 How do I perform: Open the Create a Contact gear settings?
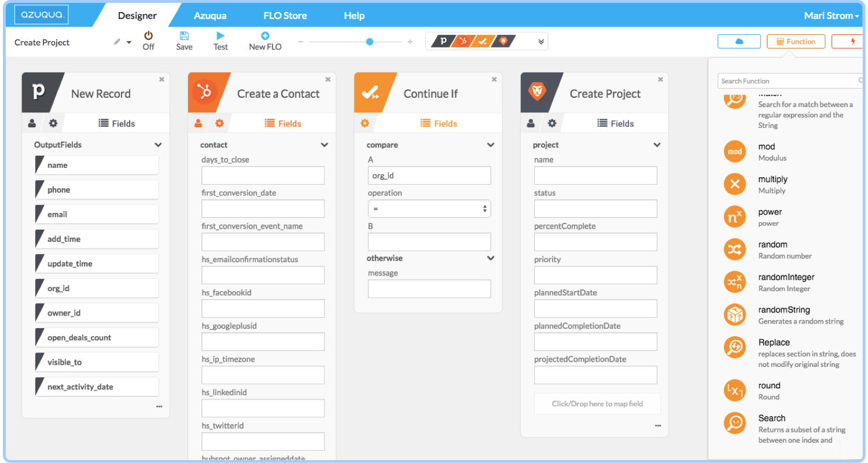click(x=219, y=123)
